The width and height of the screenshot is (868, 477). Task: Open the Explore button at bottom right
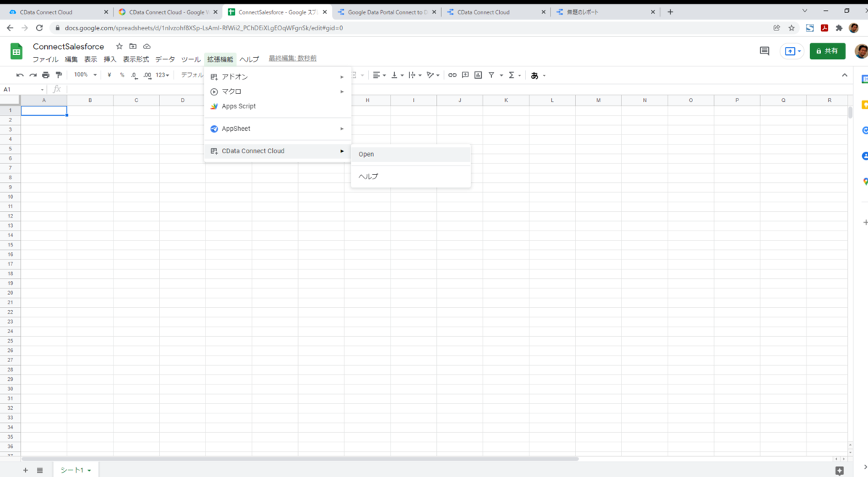point(839,470)
